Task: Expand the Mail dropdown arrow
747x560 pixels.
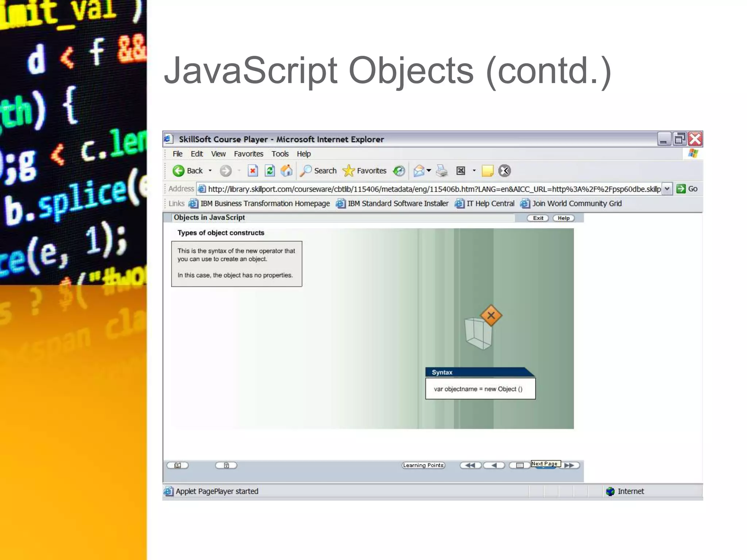Action: [x=429, y=170]
